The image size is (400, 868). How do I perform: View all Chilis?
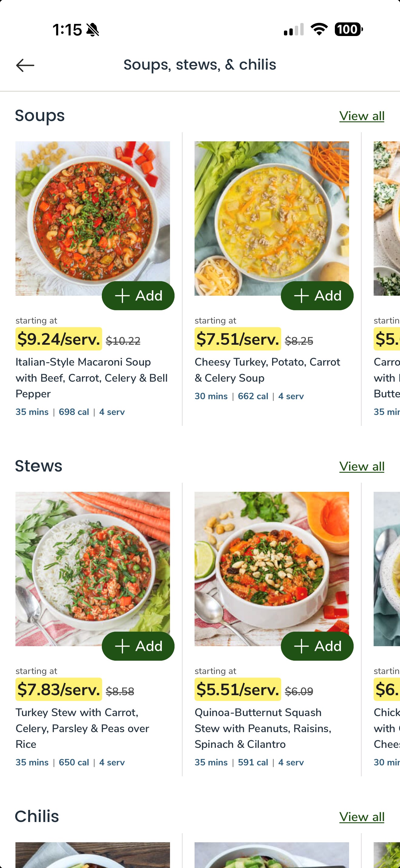362,817
